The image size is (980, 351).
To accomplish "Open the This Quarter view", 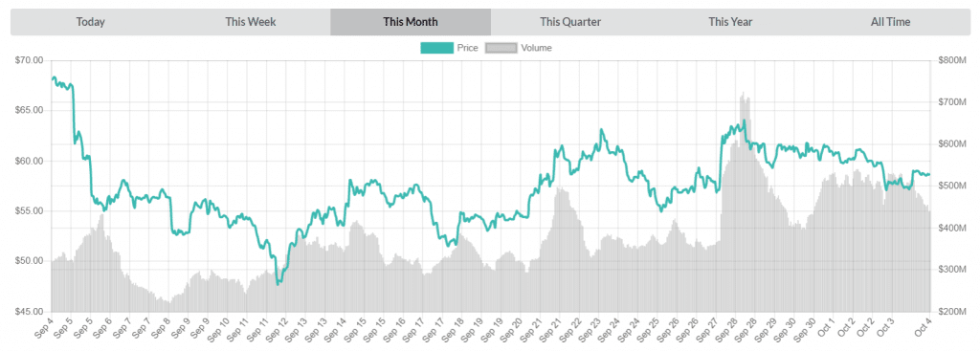I will (570, 22).
